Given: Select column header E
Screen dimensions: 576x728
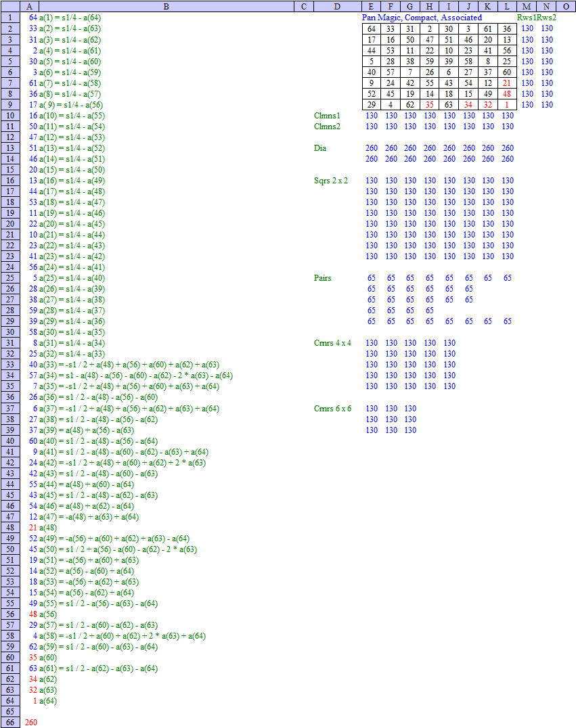Looking at the screenshot, I should pos(371,7).
